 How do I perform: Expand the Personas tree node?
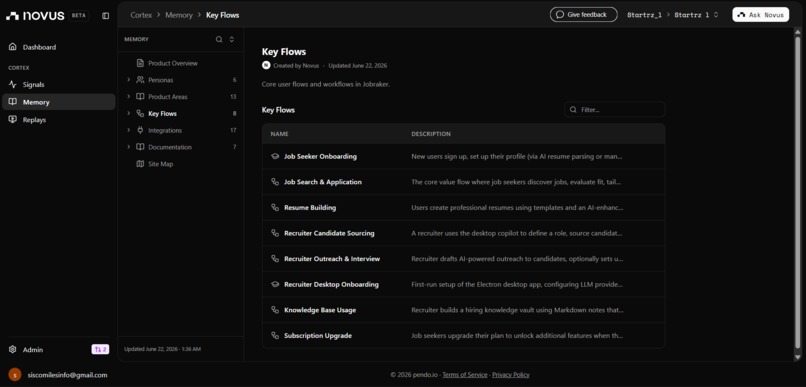click(x=129, y=80)
